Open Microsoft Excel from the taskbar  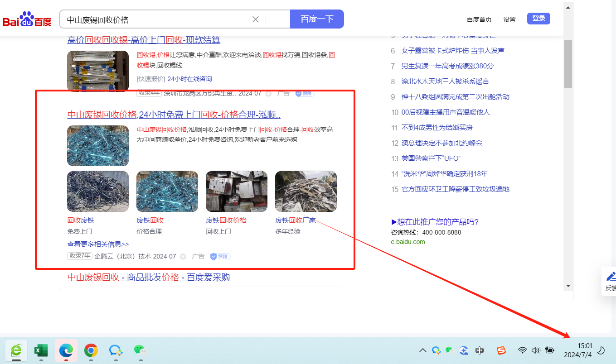click(41, 350)
